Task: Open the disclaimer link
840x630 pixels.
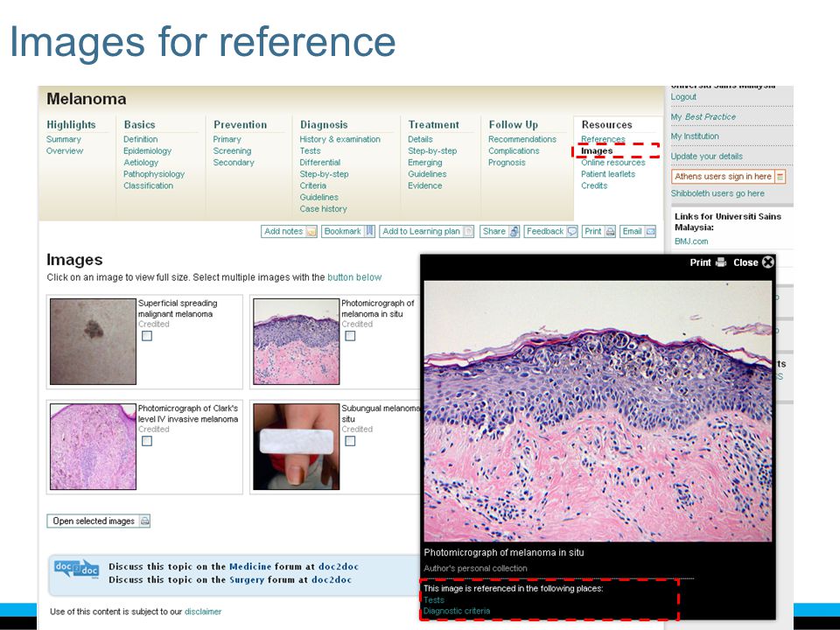Action: [x=203, y=612]
